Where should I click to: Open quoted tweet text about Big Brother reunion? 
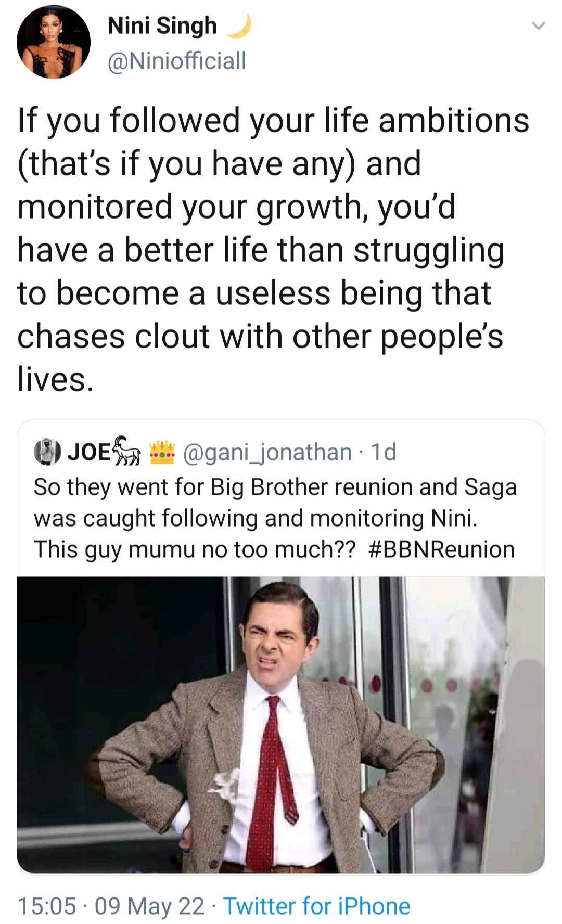[x=275, y=519]
